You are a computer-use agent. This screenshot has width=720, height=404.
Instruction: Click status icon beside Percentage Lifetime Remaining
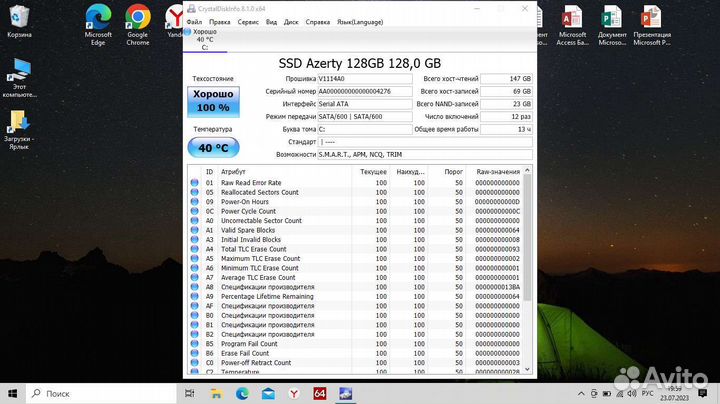(x=194, y=296)
